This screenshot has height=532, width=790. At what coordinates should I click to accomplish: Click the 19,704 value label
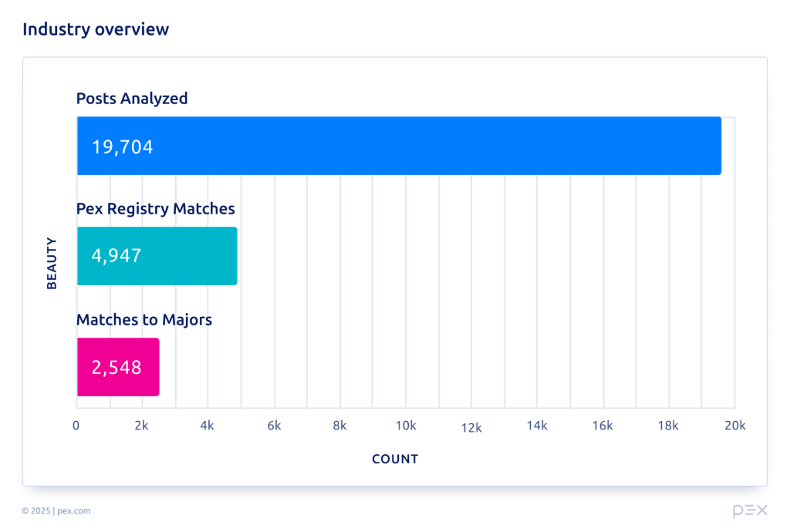pyautogui.click(x=123, y=146)
